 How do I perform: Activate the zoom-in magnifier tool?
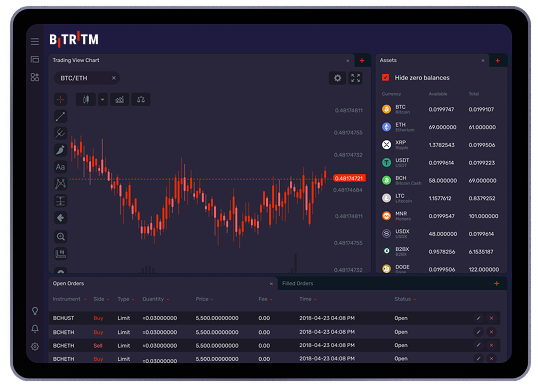pyautogui.click(x=60, y=237)
